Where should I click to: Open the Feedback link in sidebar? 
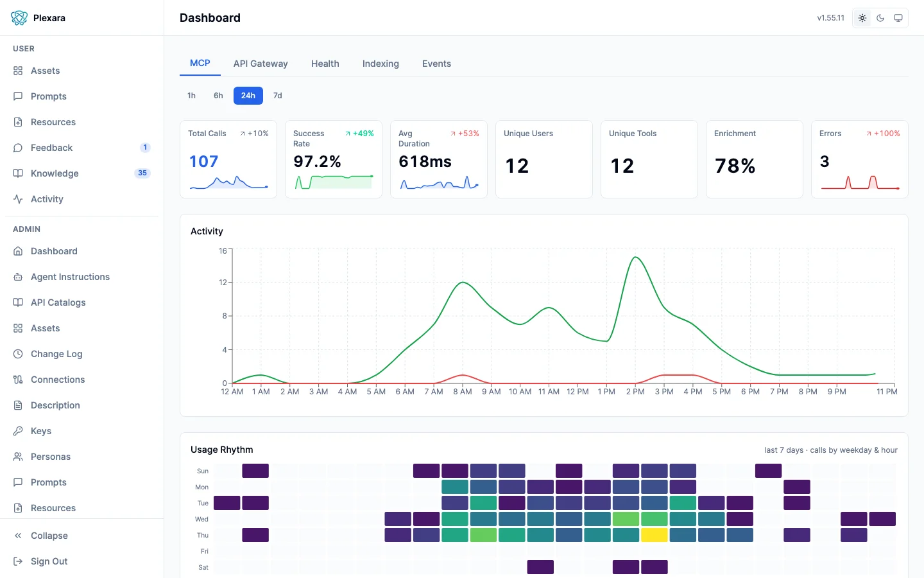coord(81,148)
